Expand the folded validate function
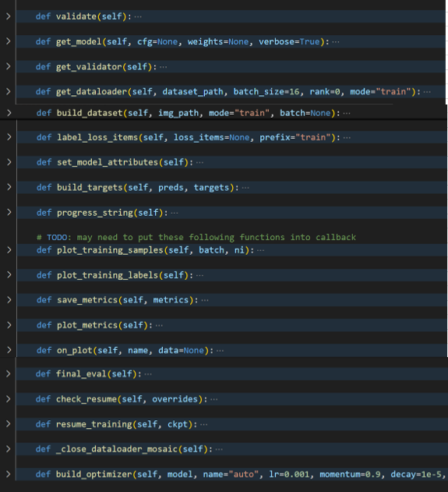This screenshot has height=492, width=448. click(9, 16)
